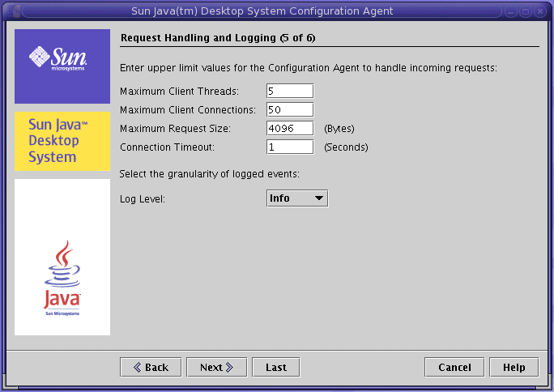Image resolution: width=554 pixels, height=392 pixels.
Task: Click the Sun Java Desktop System banner
Action: click(x=62, y=141)
